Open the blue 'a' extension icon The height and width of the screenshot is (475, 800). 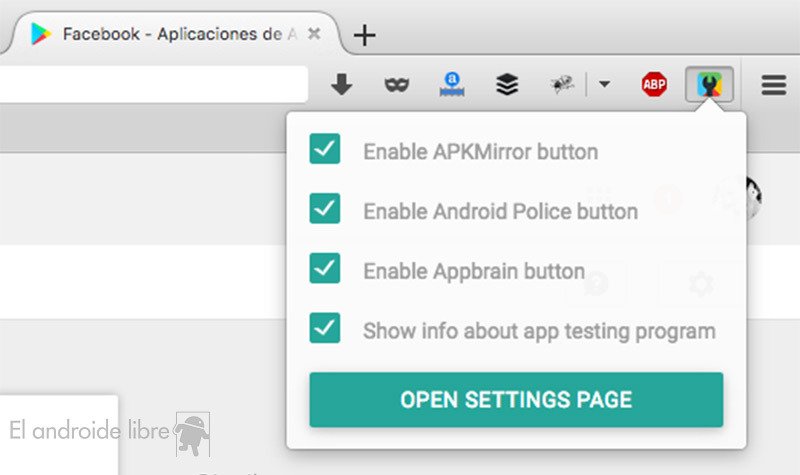(453, 86)
